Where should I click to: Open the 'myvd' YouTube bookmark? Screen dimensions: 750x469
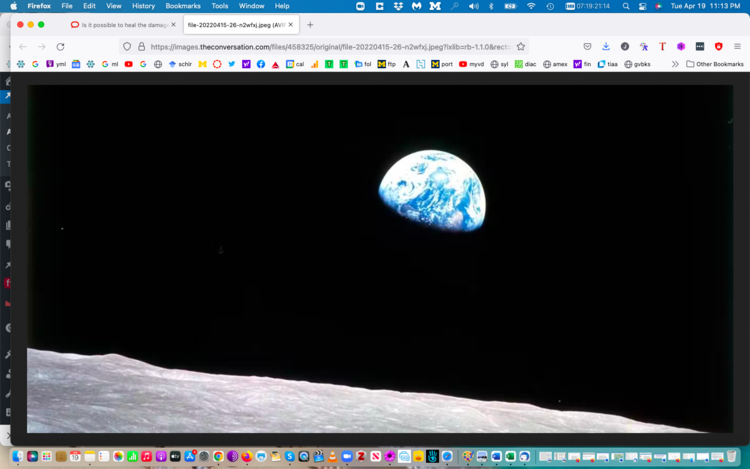[471, 64]
